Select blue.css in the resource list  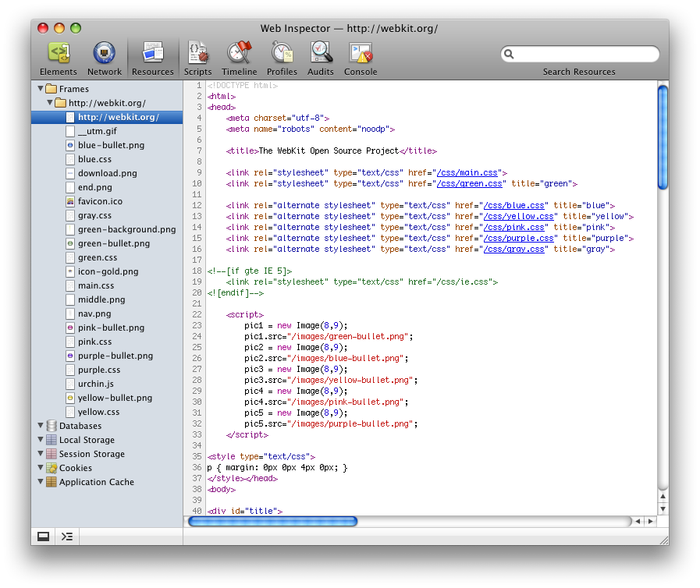[107, 159]
